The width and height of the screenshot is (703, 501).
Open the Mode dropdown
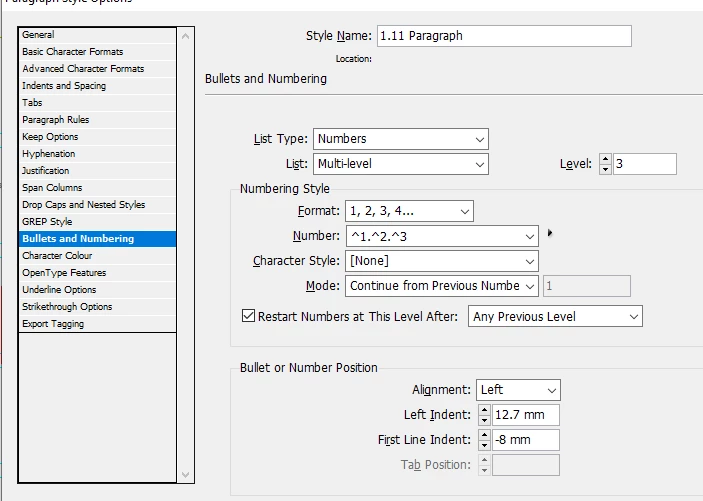[x=442, y=286]
